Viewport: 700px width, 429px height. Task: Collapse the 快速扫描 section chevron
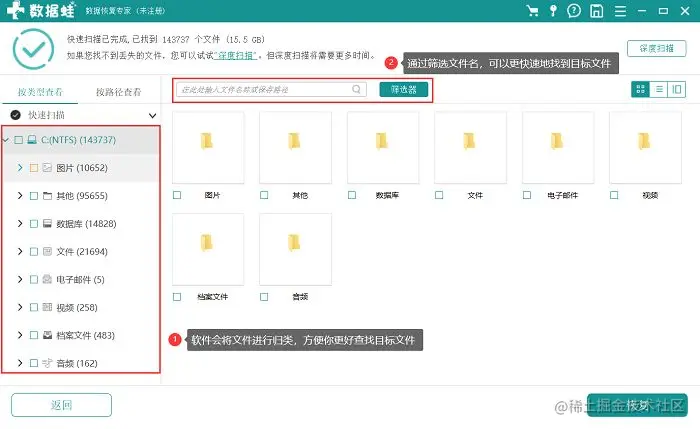[152, 116]
